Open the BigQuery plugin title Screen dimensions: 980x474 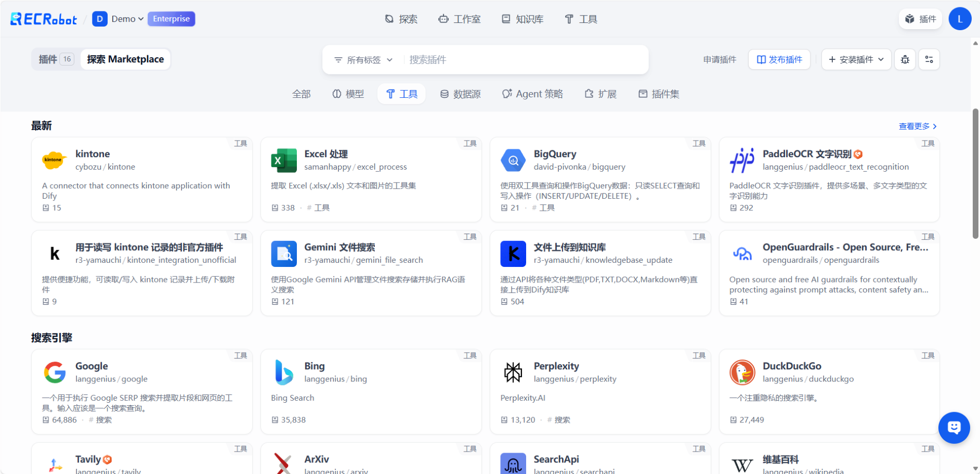click(x=555, y=154)
